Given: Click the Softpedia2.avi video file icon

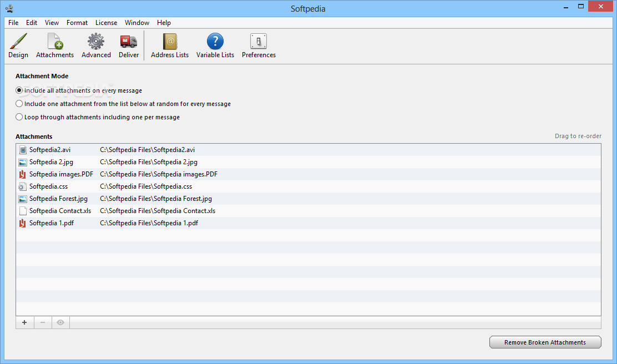Looking at the screenshot, I should (x=22, y=150).
